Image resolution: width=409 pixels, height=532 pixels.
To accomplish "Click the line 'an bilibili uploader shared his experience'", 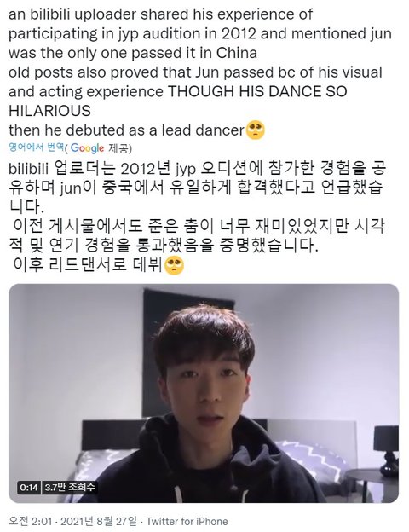I will (160, 14).
